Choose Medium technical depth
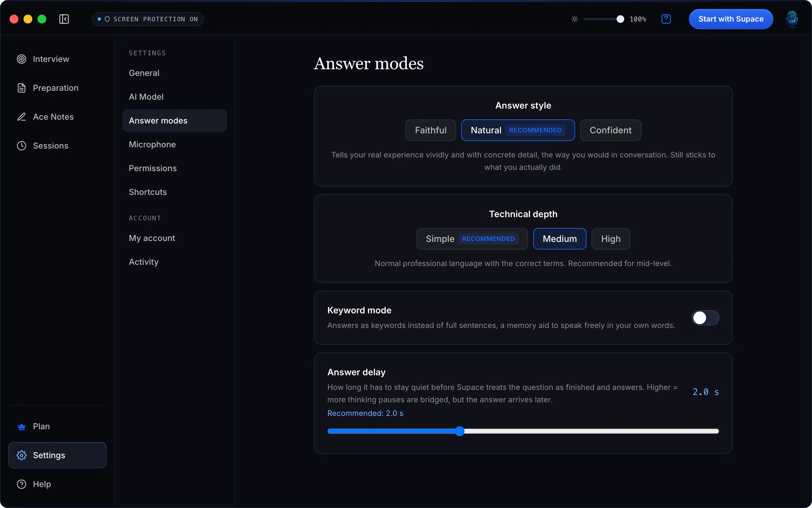The image size is (812, 508). tap(559, 239)
